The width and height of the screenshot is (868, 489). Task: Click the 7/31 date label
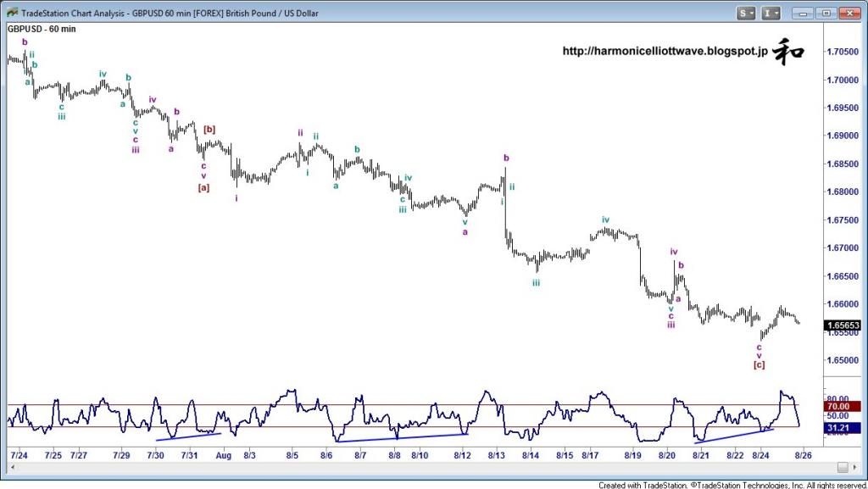189,455
